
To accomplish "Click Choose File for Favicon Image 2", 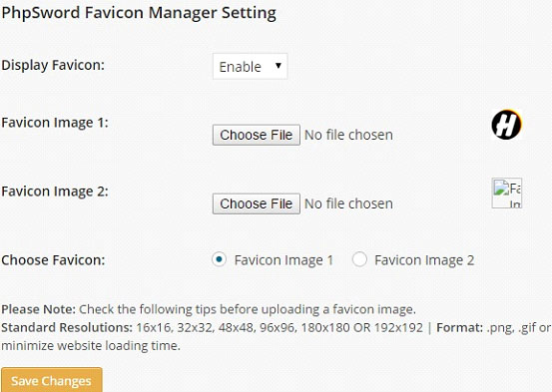I will pos(257,203).
